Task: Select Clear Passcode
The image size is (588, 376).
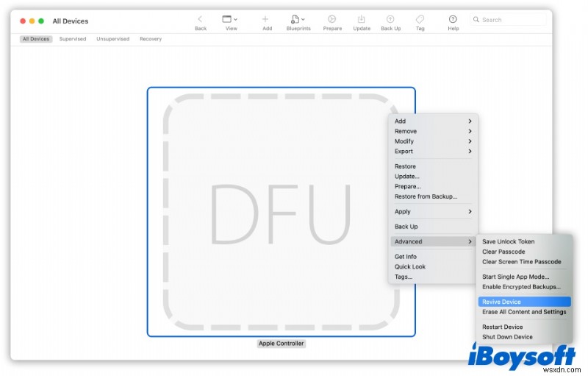Action: 525,252
